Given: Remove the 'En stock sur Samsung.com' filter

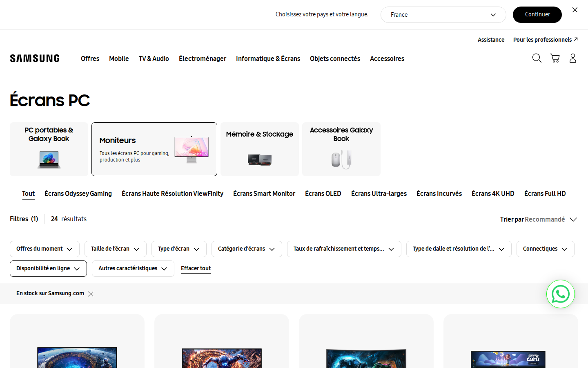Looking at the screenshot, I should (91, 294).
